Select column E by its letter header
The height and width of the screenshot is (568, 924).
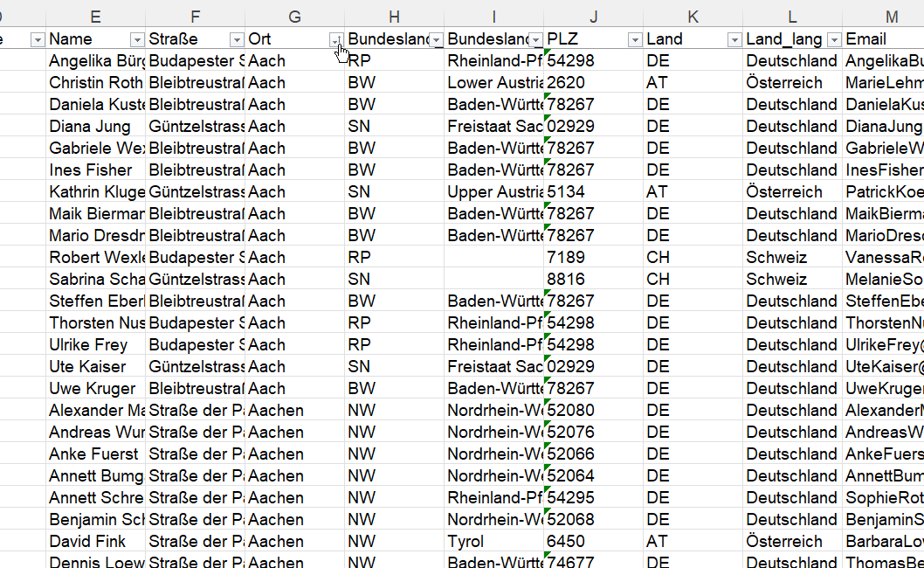pyautogui.click(x=95, y=17)
